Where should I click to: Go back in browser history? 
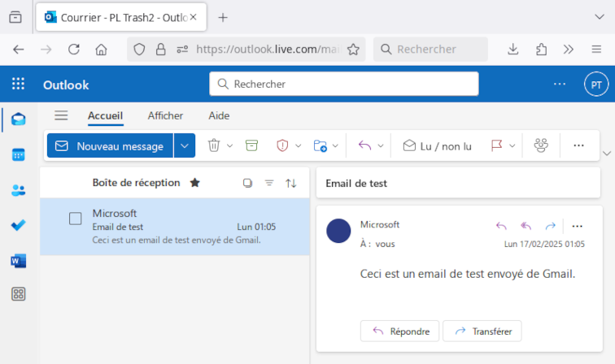(x=19, y=50)
